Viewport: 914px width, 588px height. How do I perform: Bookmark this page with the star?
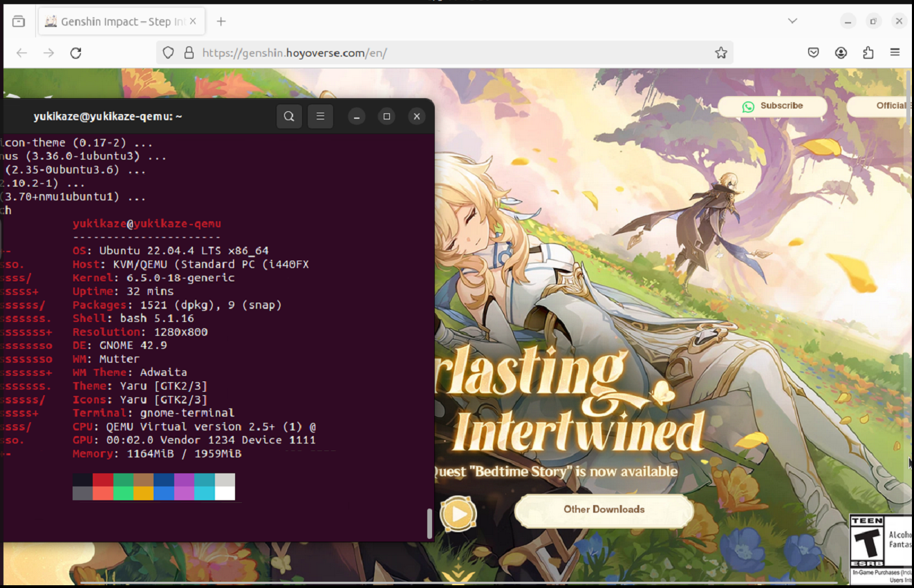pyautogui.click(x=721, y=53)
